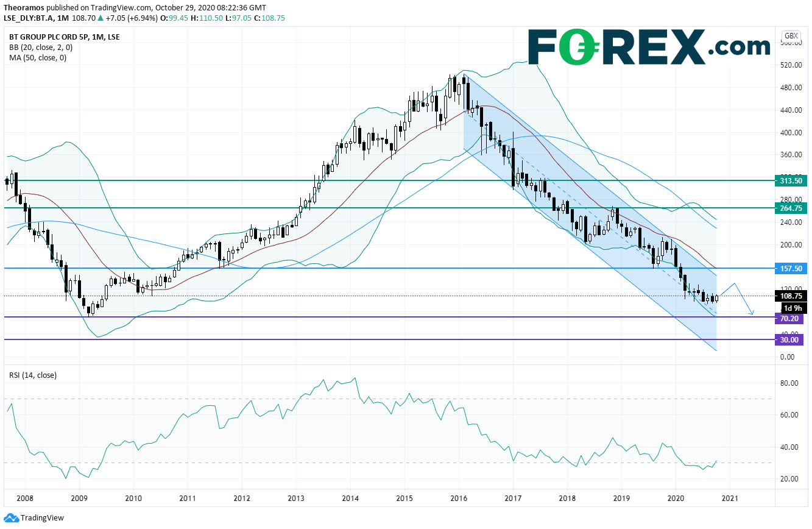Screen dimensions: 812x529
Task: Click the 108.75 current price label
Action: point(791,296)
